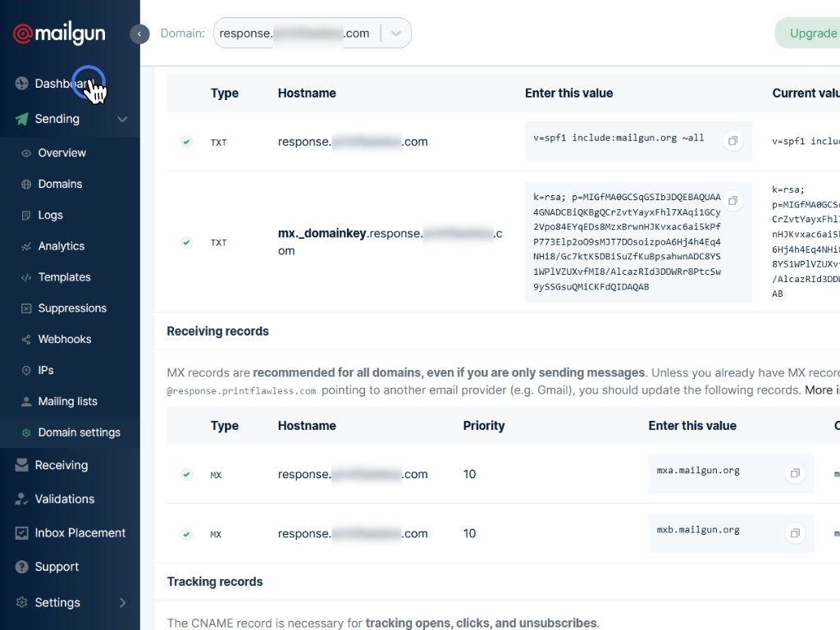Image resolution: width=840 pixels, height=630 pixels.
Task: Copy the DKIM k=rsa key value
Action: [x=733, y=201]
